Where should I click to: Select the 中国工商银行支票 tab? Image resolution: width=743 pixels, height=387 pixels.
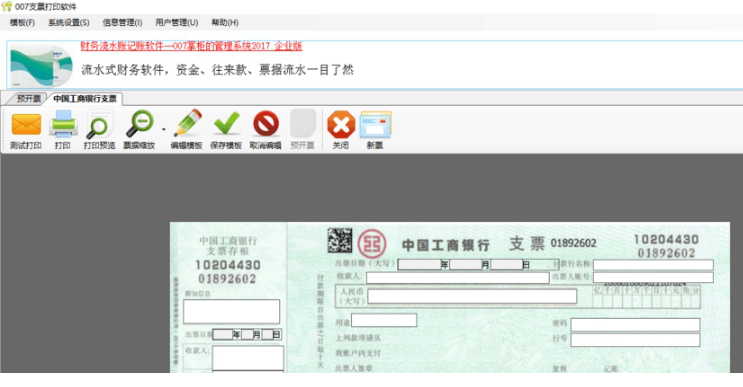tap(85, 99)
